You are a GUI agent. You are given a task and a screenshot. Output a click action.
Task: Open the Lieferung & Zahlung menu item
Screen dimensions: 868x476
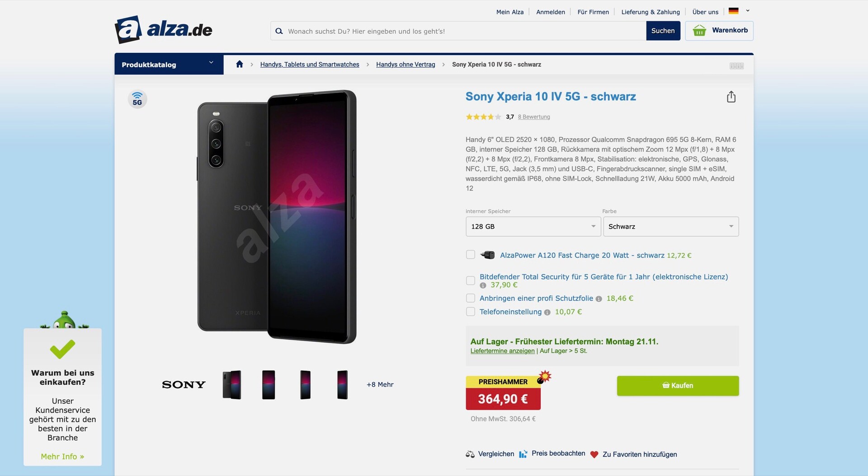pyautogui.click(x=650, y=12)
